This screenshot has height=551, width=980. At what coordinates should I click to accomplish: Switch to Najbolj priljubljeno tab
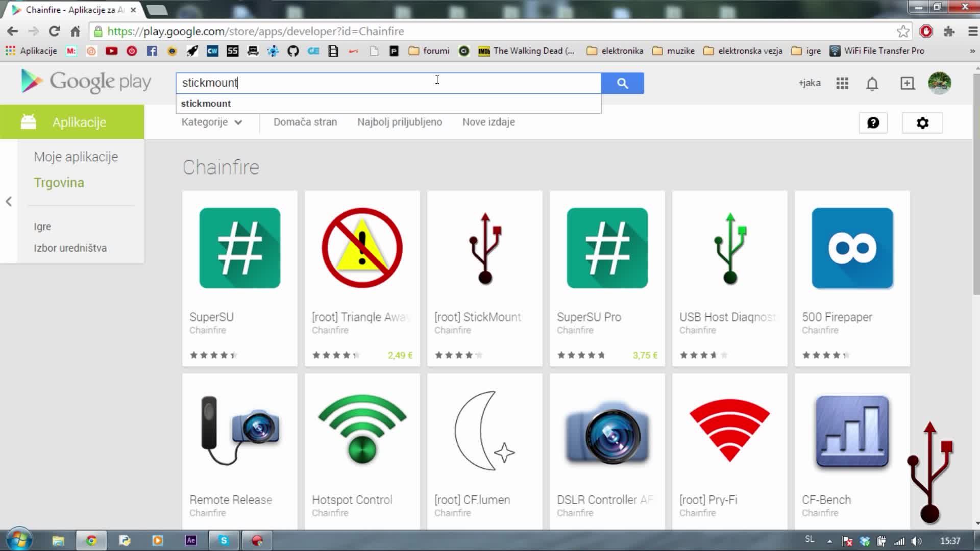click(399, 122)
